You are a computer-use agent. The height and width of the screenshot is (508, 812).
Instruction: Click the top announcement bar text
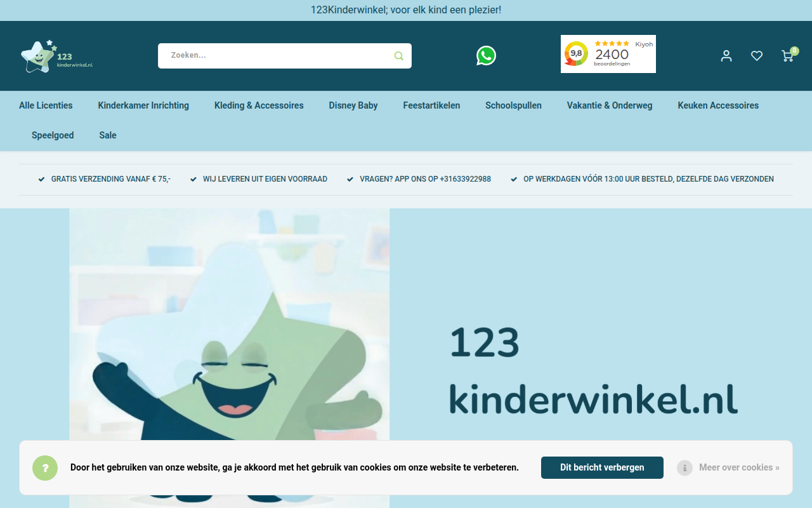pos(406,10)
